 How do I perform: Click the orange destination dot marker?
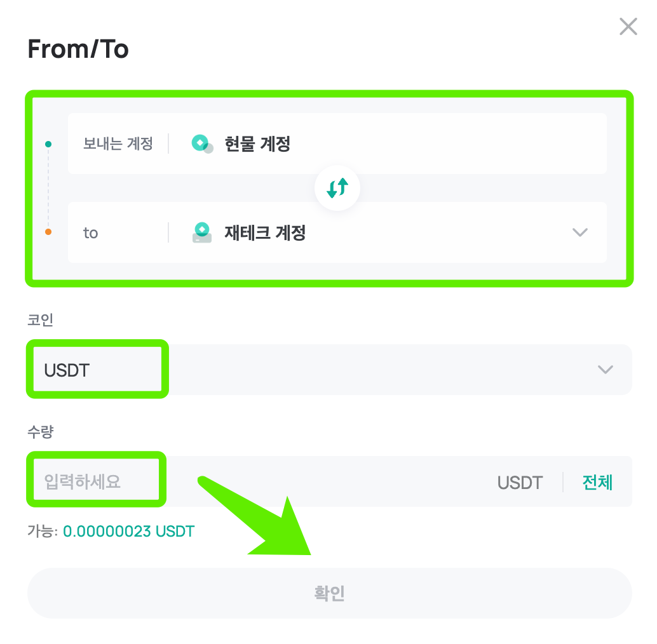(48, 232)
